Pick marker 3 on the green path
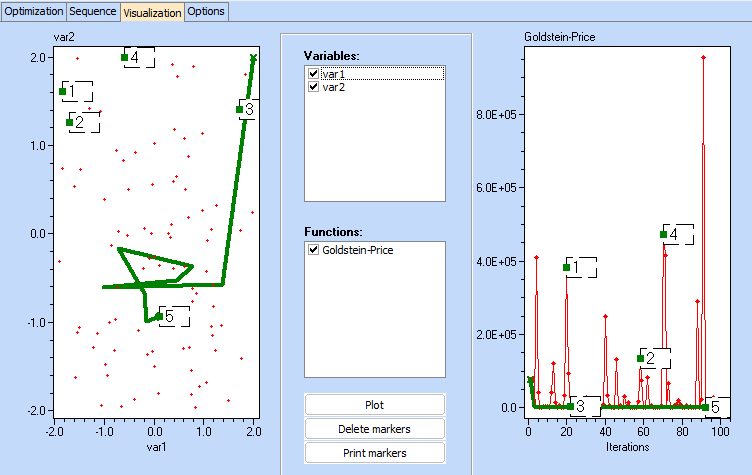This screenshot has width=752, height=475. 240,109
